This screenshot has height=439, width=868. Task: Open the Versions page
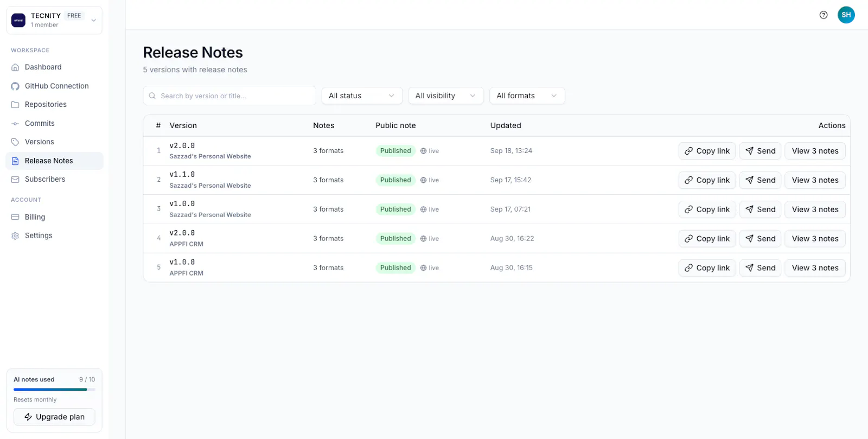54,142
